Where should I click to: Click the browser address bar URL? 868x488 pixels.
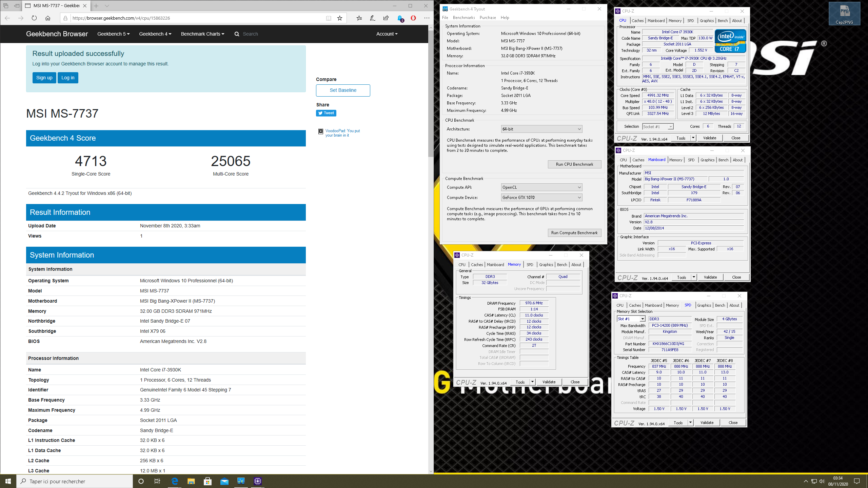pyautogui.click(x=197, y=18)
